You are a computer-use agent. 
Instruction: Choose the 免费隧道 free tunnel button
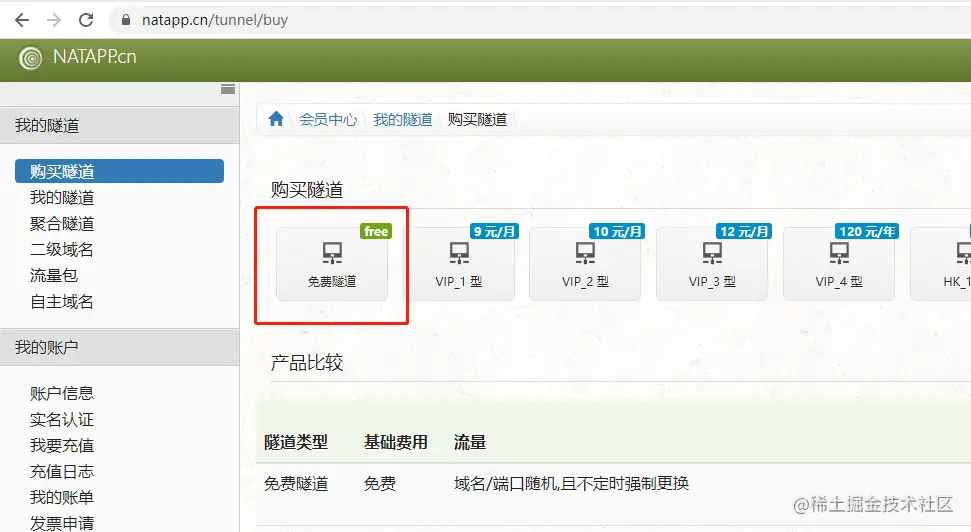(332, 264)
